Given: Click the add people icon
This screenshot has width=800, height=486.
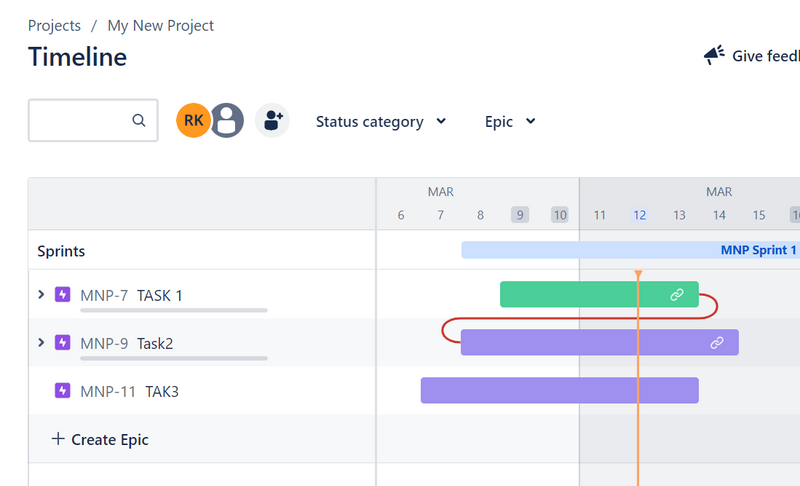Looking at the screenshot, I should click(272, 121).
